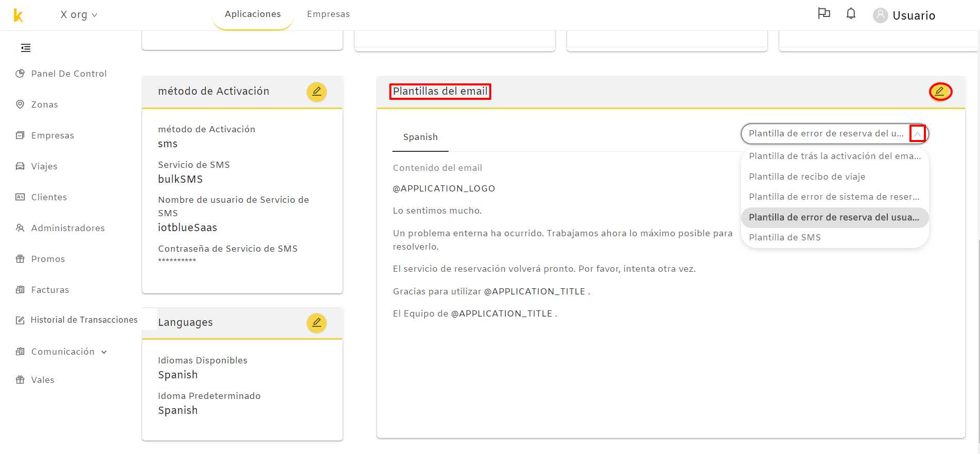The height and width of the screenshot is (454, 980).
Task: Click the masked SMS password value
Action: [177, 261]
